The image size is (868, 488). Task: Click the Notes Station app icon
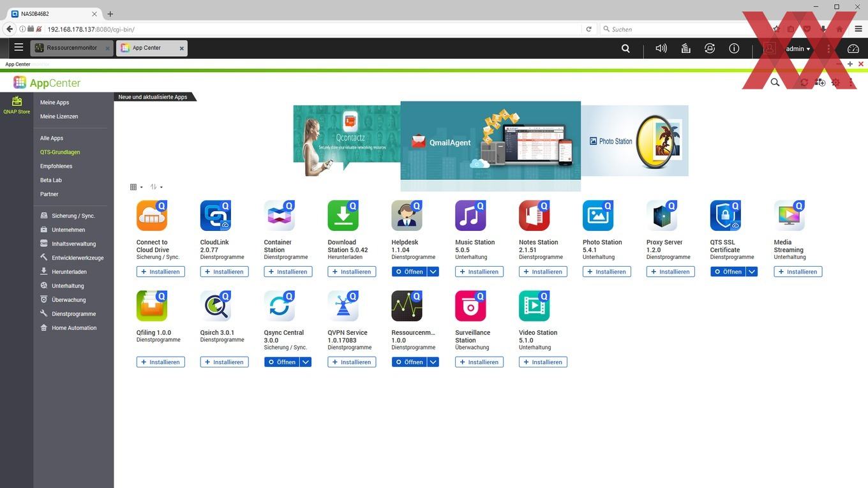[x=534, y=216]
